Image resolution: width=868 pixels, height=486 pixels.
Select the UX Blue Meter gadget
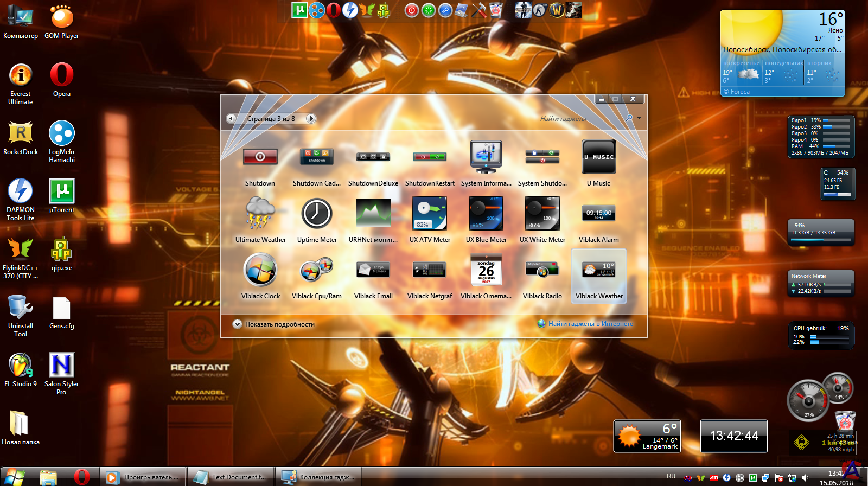click(x=486, y=213)
